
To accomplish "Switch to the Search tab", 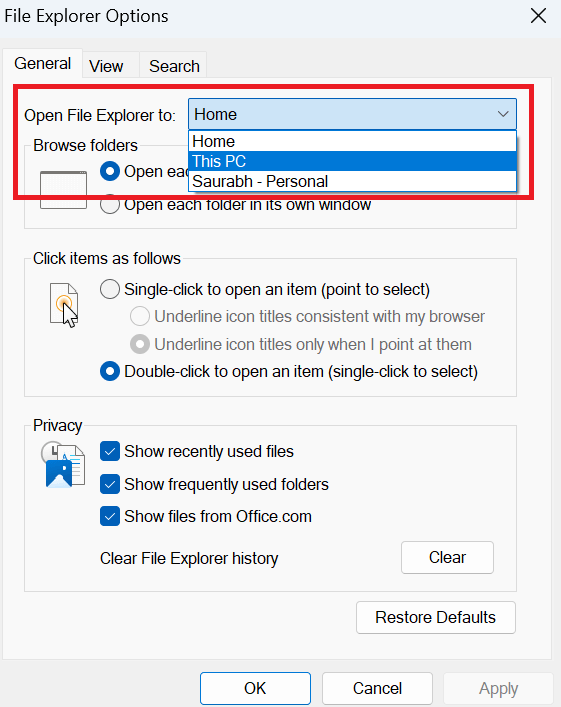I will [x=174, y=66].
